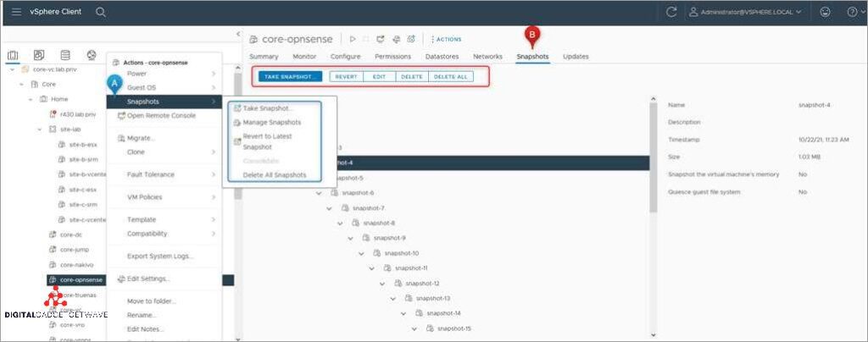The height and width of the screenshot is (342, 868).
Task: Select snapshot-10 in the snapshot tree
Action: coord(401,253)
